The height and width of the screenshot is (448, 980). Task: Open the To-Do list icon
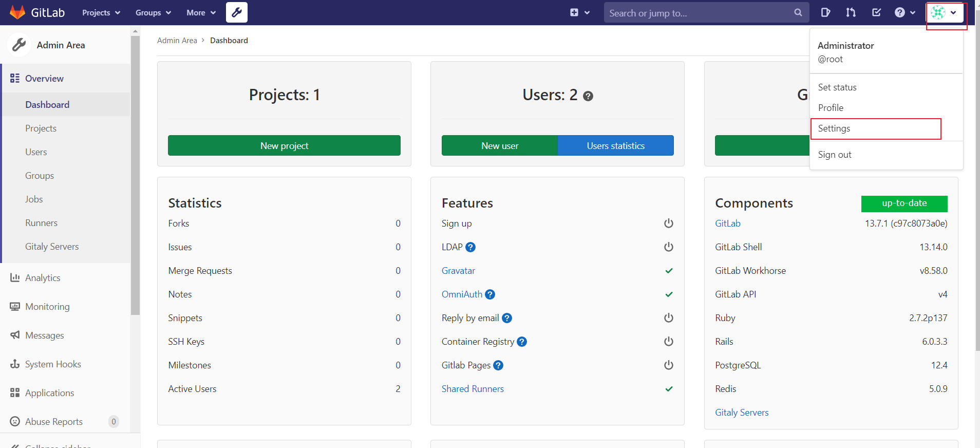[x=877, y=12]
